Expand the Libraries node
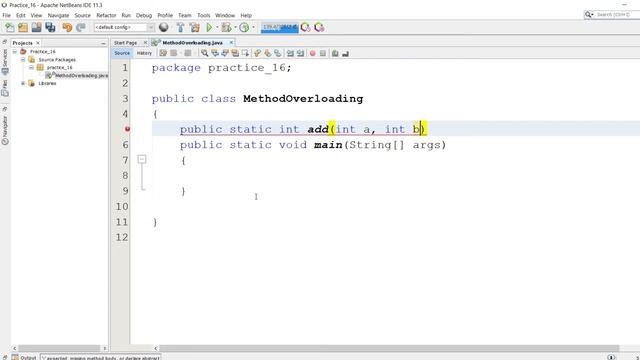This screenshot has height=360, width=640. coord(23,83)
